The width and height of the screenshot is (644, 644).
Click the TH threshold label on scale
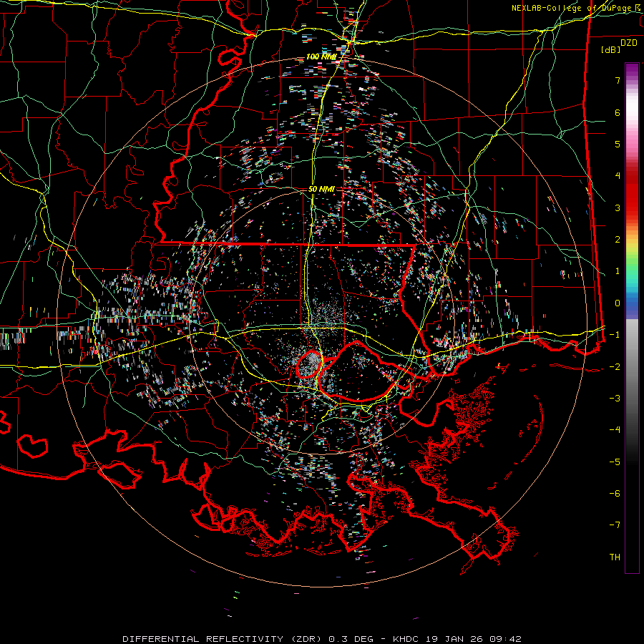615,557
